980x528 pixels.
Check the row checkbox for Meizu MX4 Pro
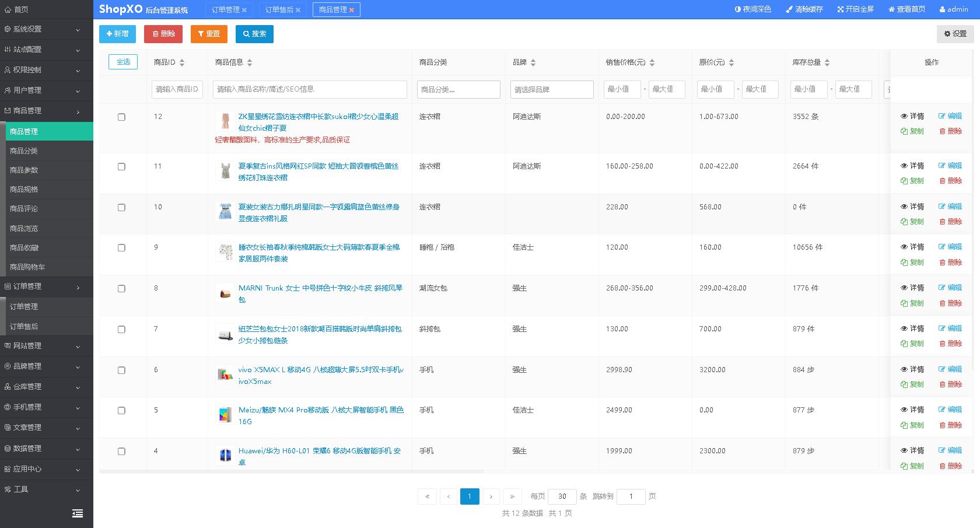click(121, 410)
